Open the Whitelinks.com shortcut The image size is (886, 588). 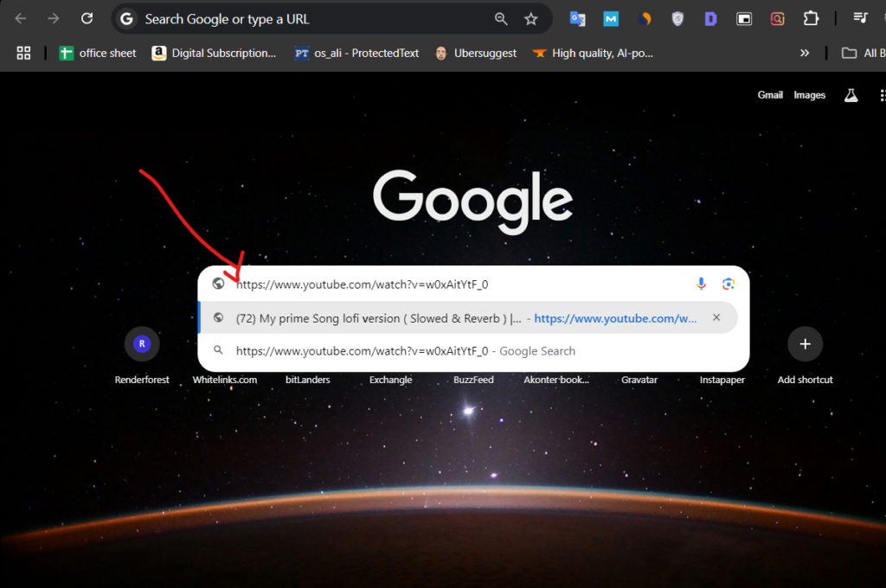pyautogui.click(x=225, y=380)
